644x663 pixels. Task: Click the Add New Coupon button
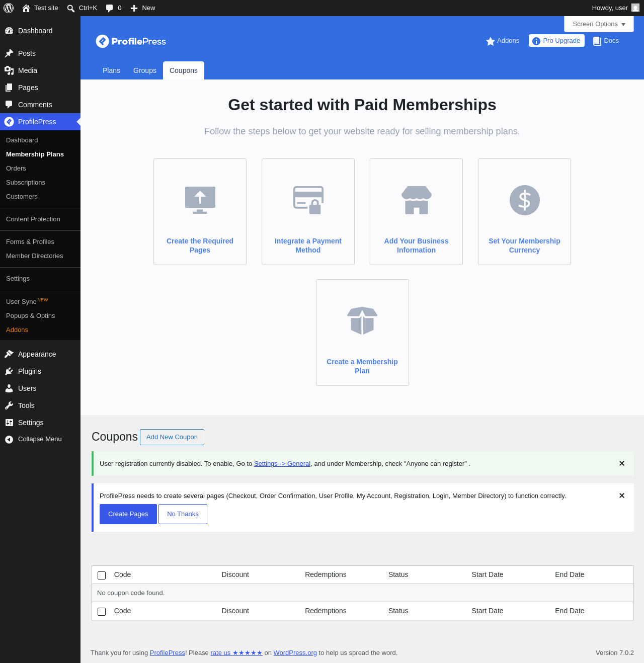pos(172,437)
